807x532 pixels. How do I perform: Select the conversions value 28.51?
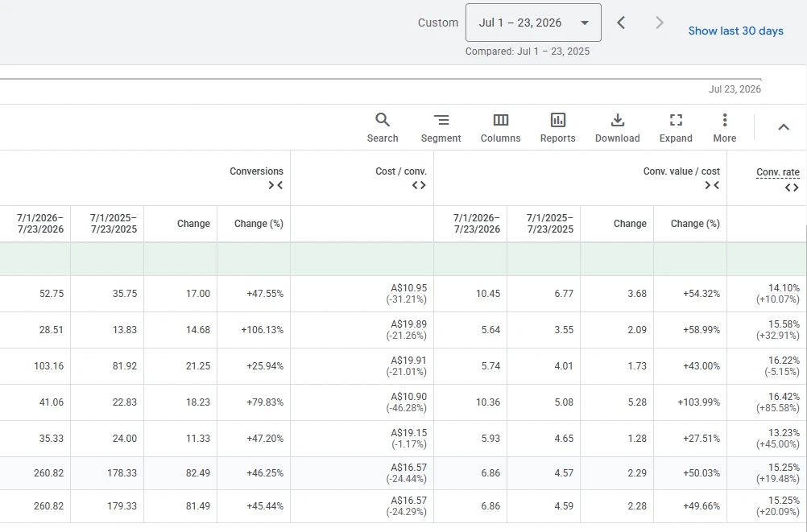[x=52, y=330]
